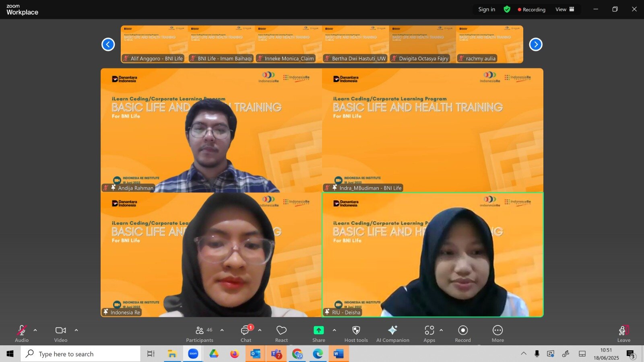Click microphone icon in system tray
Screen dimensions: 644x362
pyautogui.click(x=537, y=354)
